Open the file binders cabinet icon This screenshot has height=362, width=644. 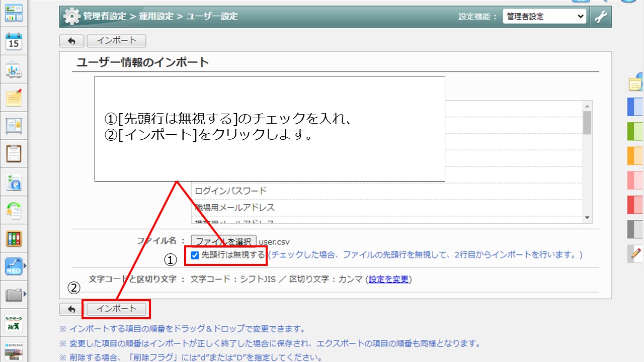point(14,238)
